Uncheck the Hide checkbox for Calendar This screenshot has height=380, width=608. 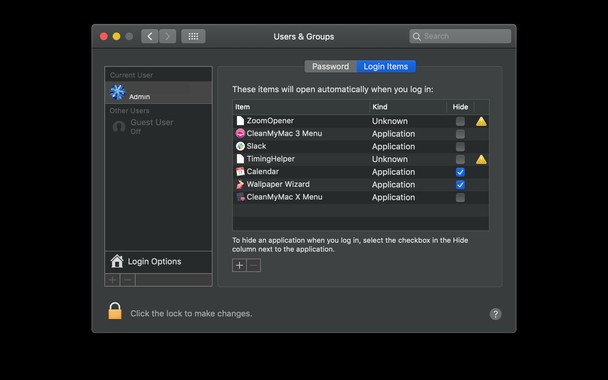coord(460,172)
